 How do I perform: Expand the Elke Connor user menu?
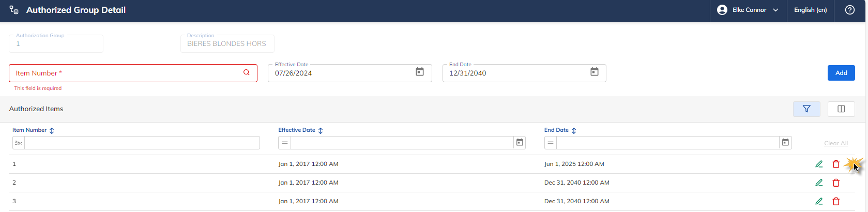click(x=748, y=10)
